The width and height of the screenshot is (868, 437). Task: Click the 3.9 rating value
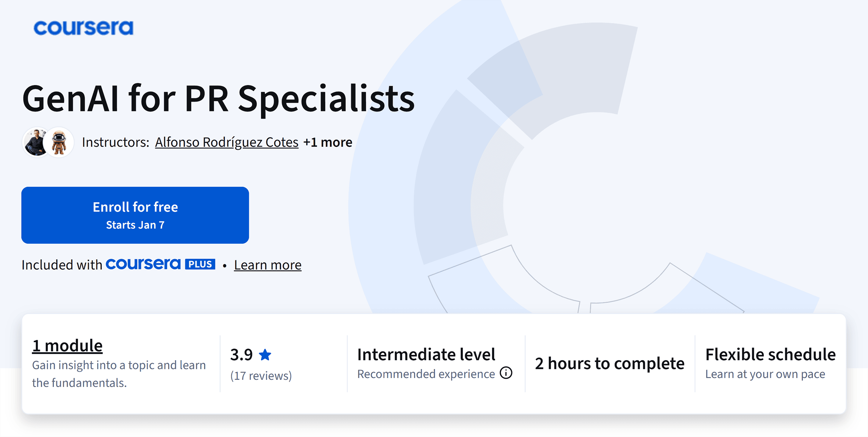[x=241, y=355]
